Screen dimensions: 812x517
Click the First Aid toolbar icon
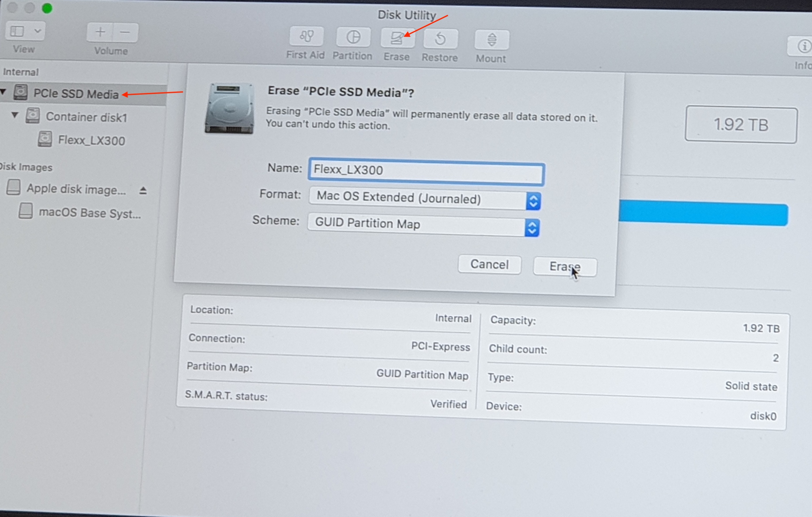pyautogui.click(x=306, y=36)
